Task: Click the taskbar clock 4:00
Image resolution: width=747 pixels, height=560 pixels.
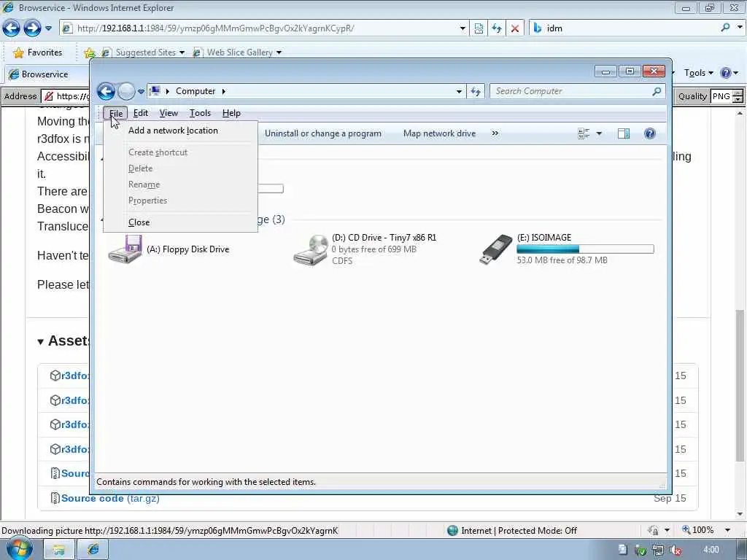Action: pyautogui.click(x=711, y=550)
